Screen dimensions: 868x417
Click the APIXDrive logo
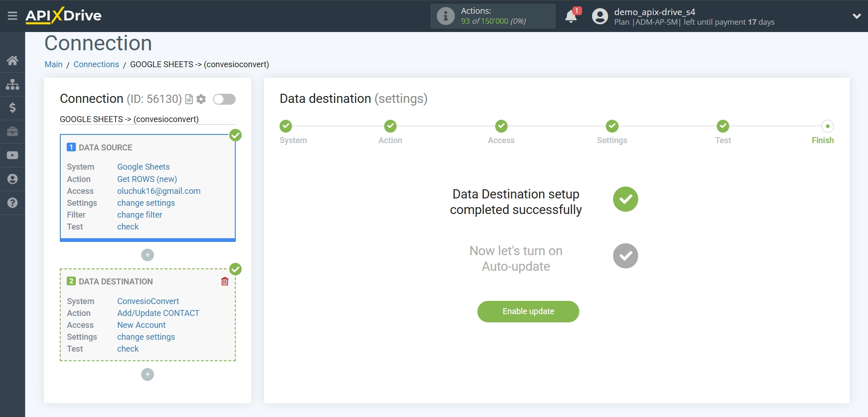point(64,16)
